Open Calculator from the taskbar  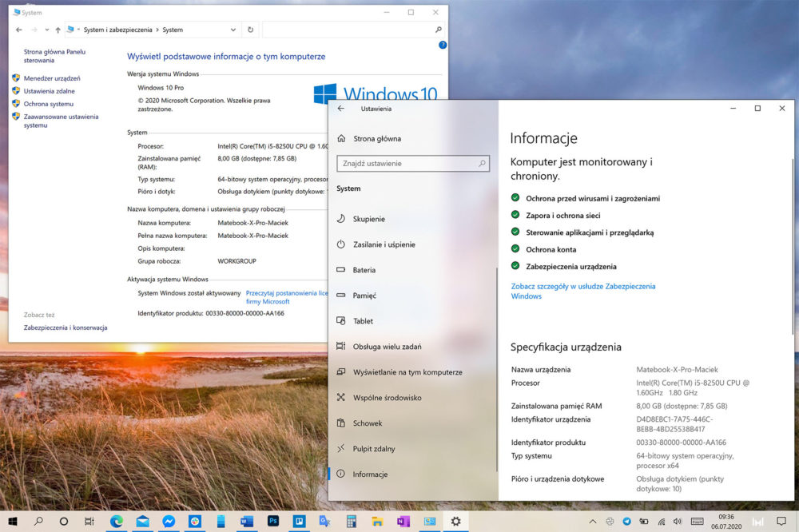click(x=351, y=521)
